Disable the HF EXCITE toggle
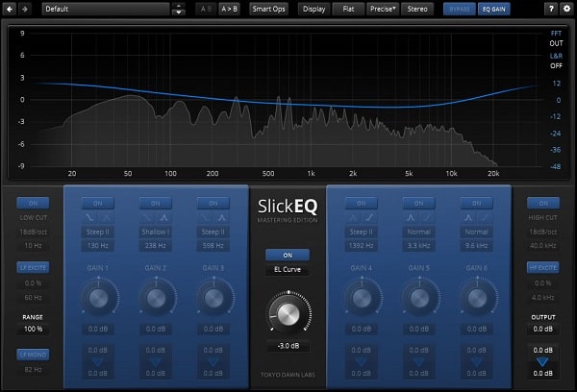 click(x=543, y=267)
